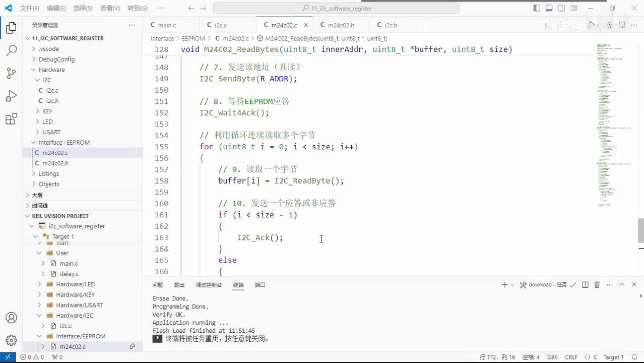Go forward with navigation arrow
The width and height of the screenshot is (644, 363).
(204, 8)
